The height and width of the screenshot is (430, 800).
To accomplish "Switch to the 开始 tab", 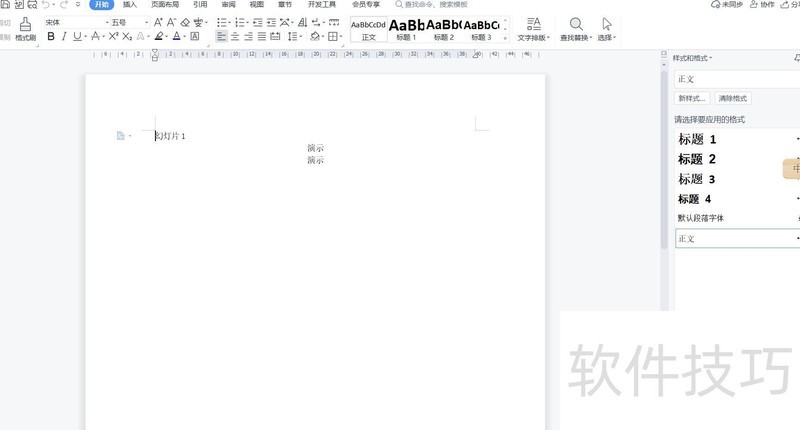I will click(x=102, y=5).
